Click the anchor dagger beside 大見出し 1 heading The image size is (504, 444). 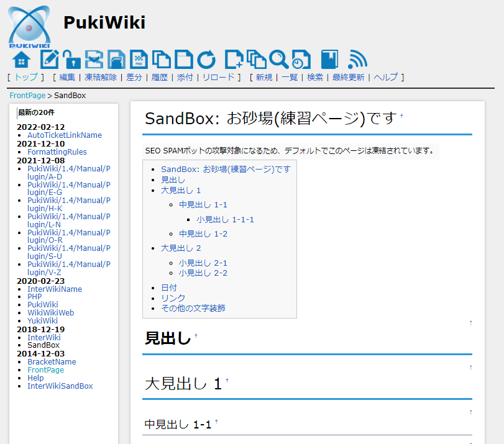point(227,380)
